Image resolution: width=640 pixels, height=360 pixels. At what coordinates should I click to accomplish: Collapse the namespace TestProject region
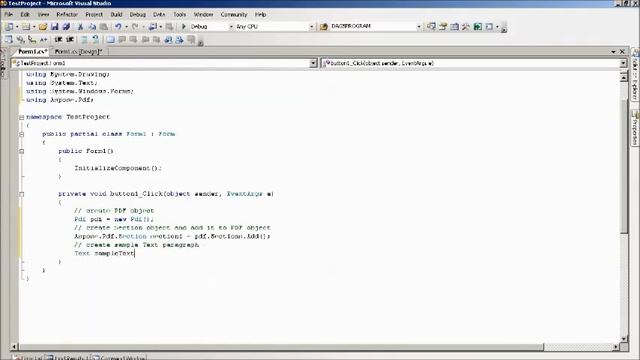22,117
